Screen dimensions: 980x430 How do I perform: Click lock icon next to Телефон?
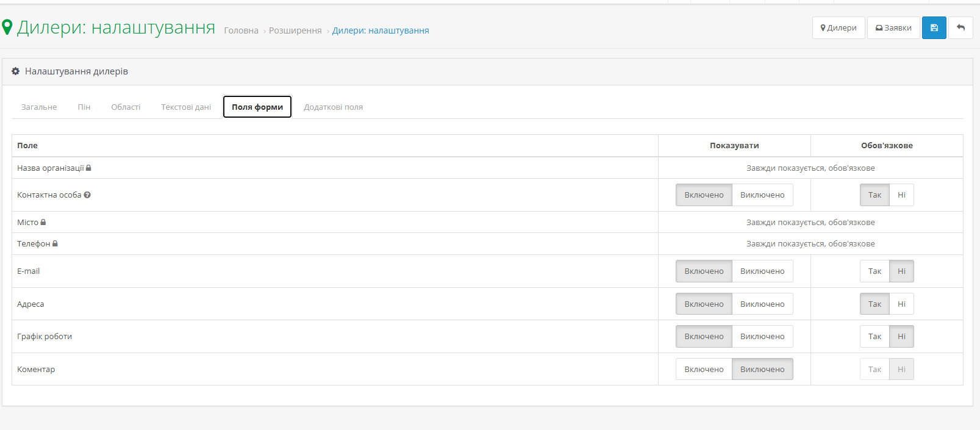(x=55, y=243)
